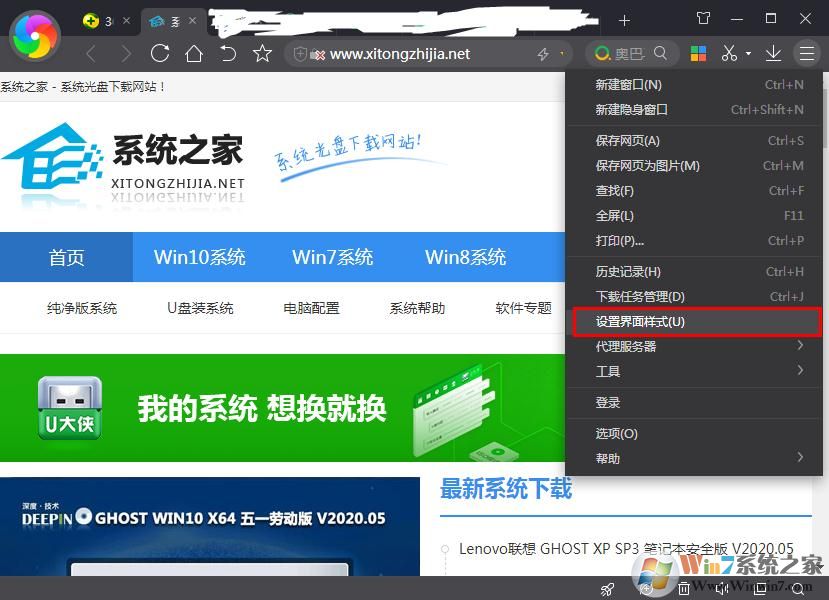The height and width of the screenshot is (600, 829).
Task: Click the boost rocket icon in bottom status bar
Action: pyautogui.click(x=608, y=590)
